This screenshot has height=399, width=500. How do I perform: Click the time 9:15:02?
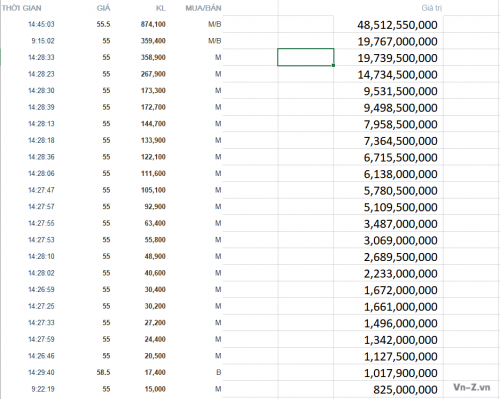click(43, 41)
